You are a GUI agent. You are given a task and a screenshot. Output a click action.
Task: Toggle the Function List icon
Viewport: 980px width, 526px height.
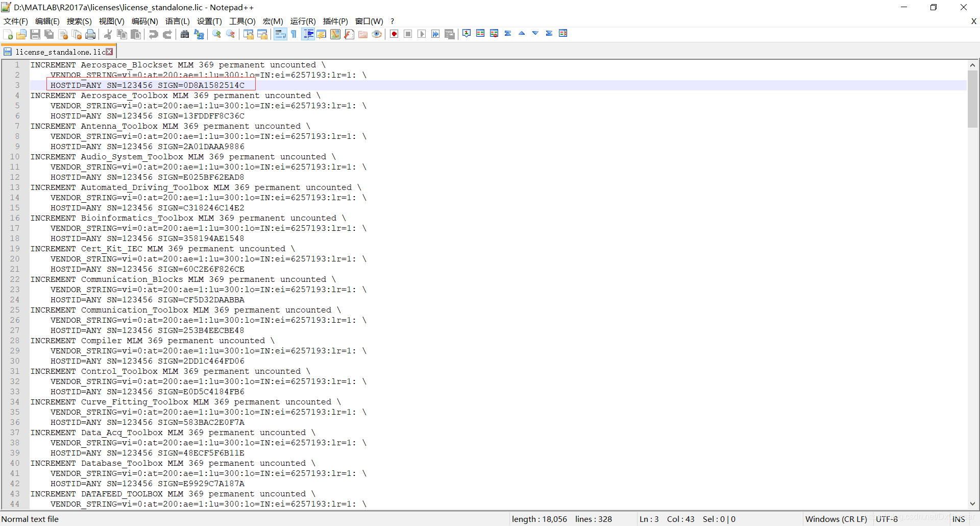[x=349, y=34]
